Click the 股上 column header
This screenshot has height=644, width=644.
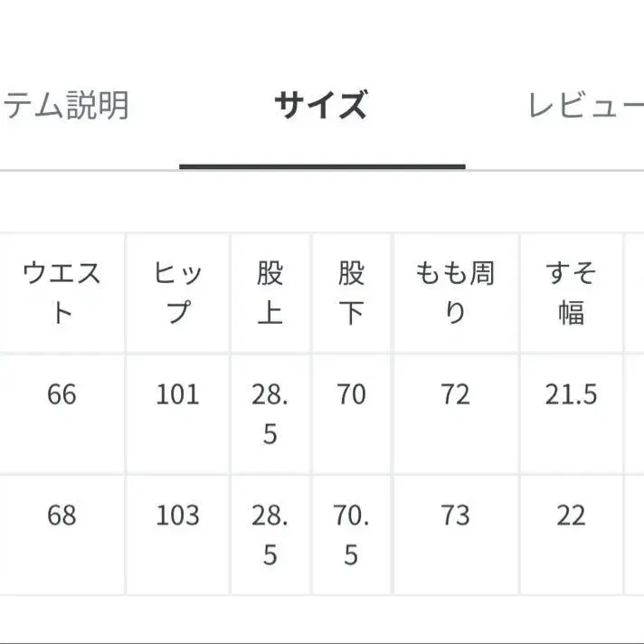coord(270,292)
